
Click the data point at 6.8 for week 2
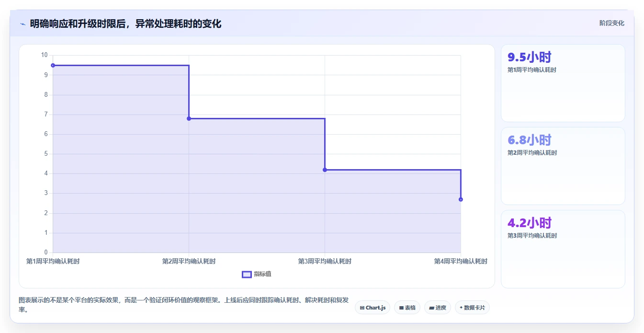point(189,118)
